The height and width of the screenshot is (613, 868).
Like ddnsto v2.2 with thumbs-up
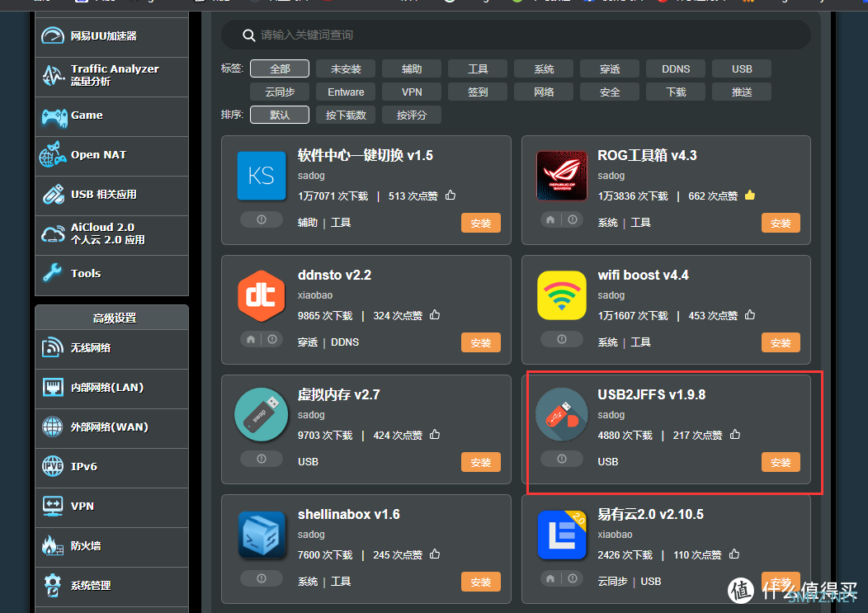pos(435,314)
